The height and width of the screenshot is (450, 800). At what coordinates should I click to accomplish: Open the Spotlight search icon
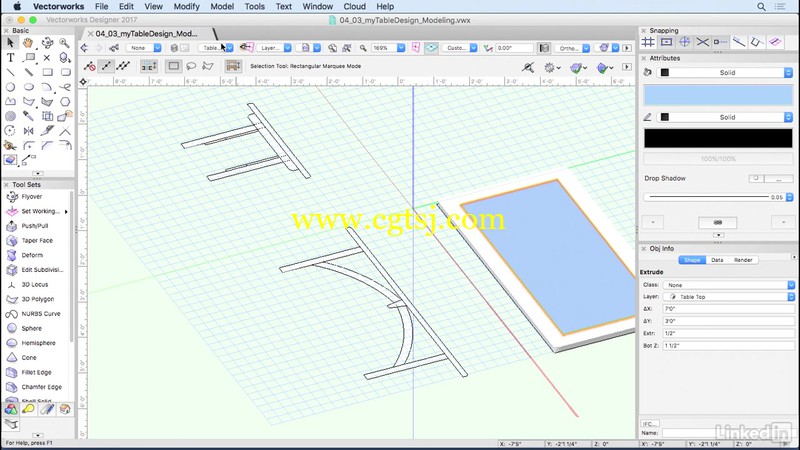(x=761, y=7)
